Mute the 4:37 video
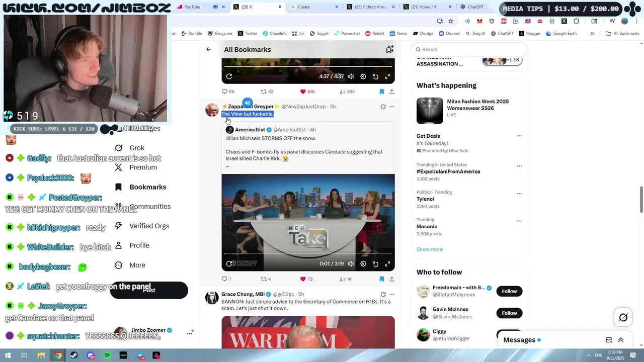This screenshot has height=362, width=644. pyautogui.click(x=351, y=76)
